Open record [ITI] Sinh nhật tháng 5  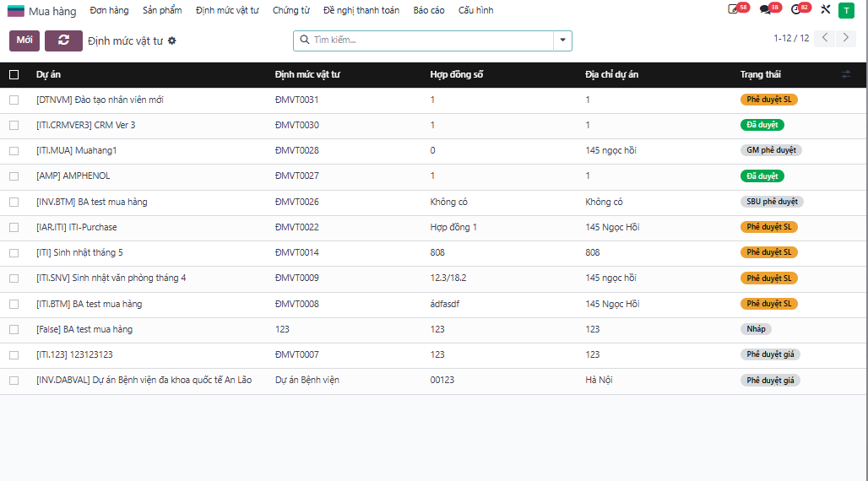pyautogui.click(x=79, y=253)
